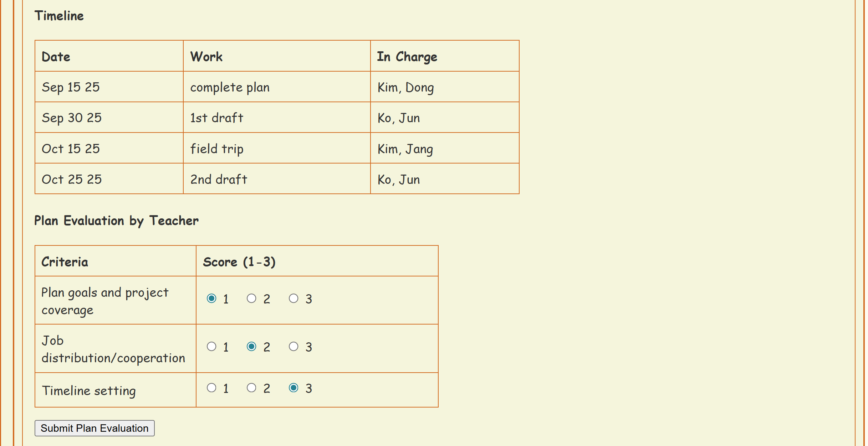868x446 pixels.
Task: Select the 'field trip' work entry
Action: tap(217, 149)
